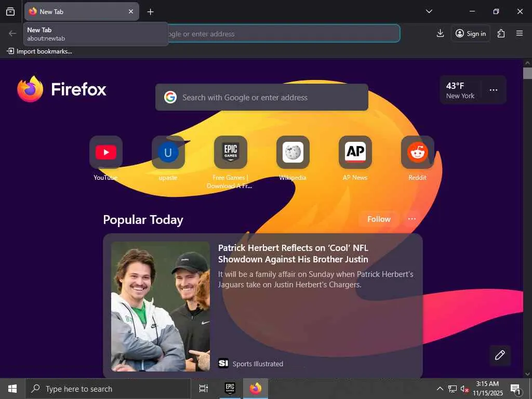Viewport: 532px width, 399px height.
Task: Open Task View on taskbar
Action: click(x=203, y=389)
